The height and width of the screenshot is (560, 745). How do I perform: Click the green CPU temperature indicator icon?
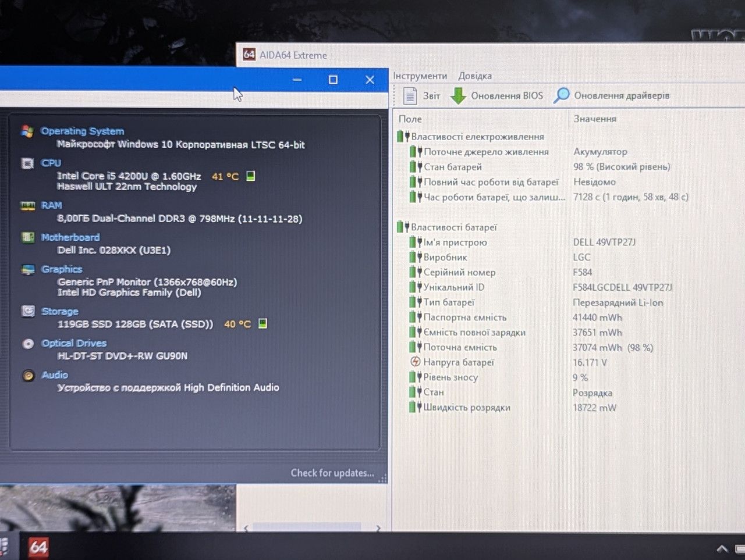pos(251,176)
